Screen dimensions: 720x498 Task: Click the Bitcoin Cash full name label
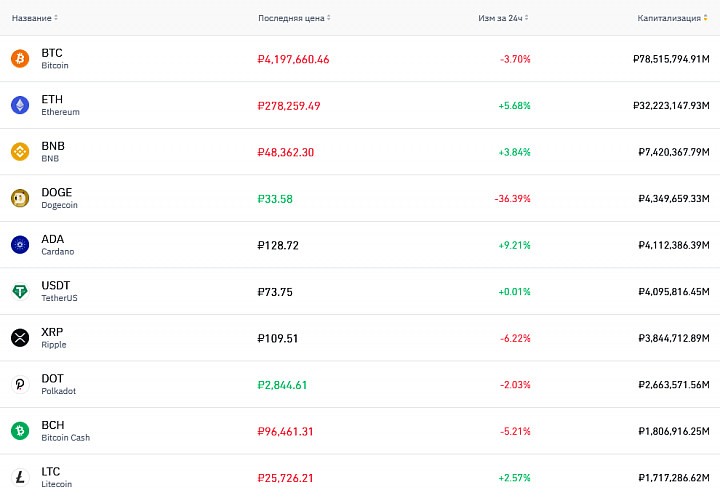tap(66, 438)
